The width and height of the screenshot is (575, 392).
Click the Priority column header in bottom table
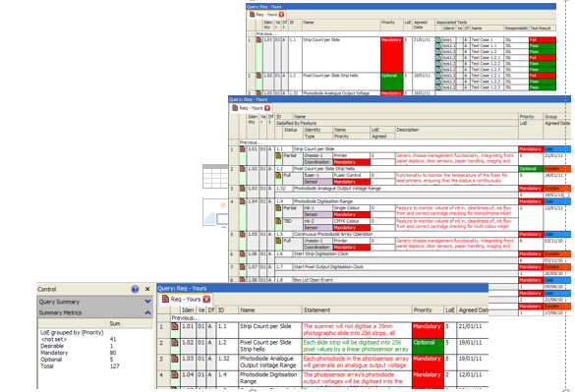[x=423, y=309]
